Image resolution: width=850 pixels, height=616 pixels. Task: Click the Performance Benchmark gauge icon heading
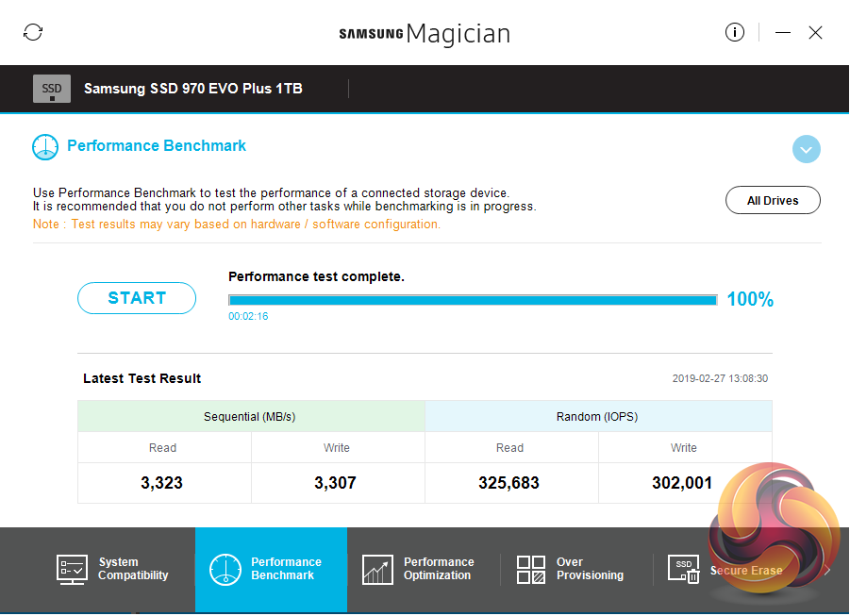click(45, 146)
